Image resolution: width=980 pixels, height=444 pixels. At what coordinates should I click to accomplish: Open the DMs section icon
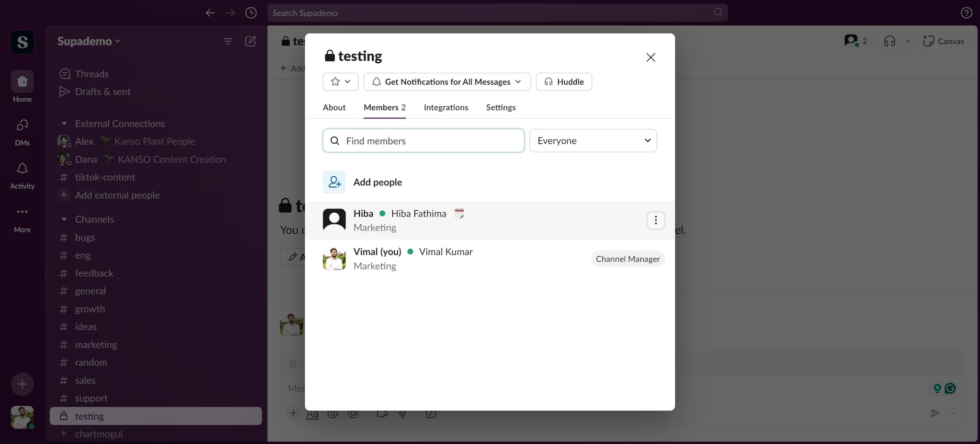[22, 125]
